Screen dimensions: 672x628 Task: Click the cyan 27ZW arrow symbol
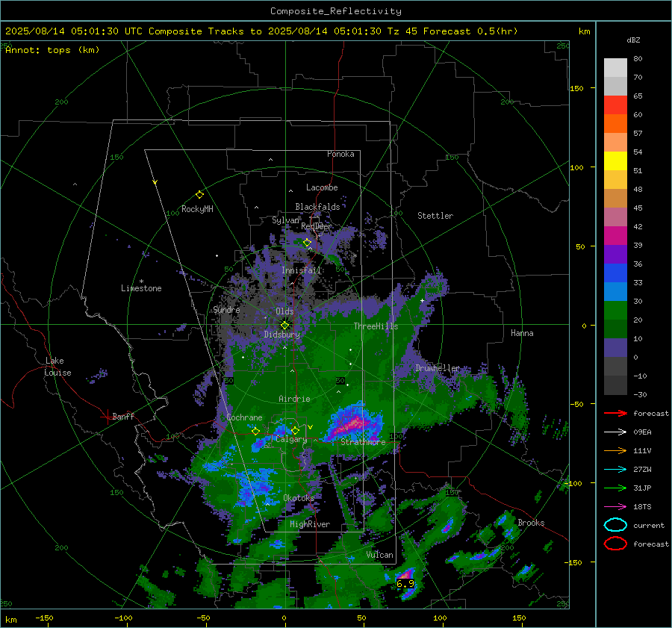click(615, 470)
